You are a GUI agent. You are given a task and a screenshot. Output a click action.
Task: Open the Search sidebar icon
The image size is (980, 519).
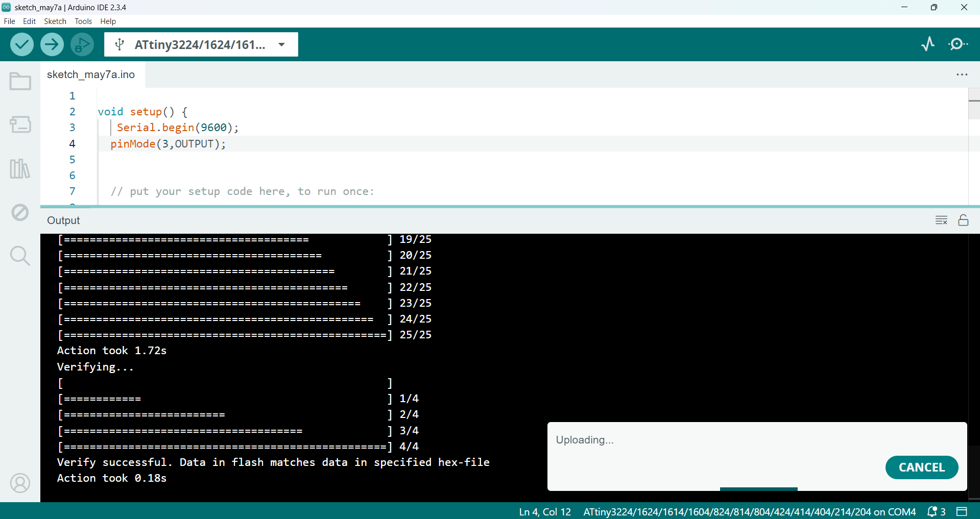point(20,256)
